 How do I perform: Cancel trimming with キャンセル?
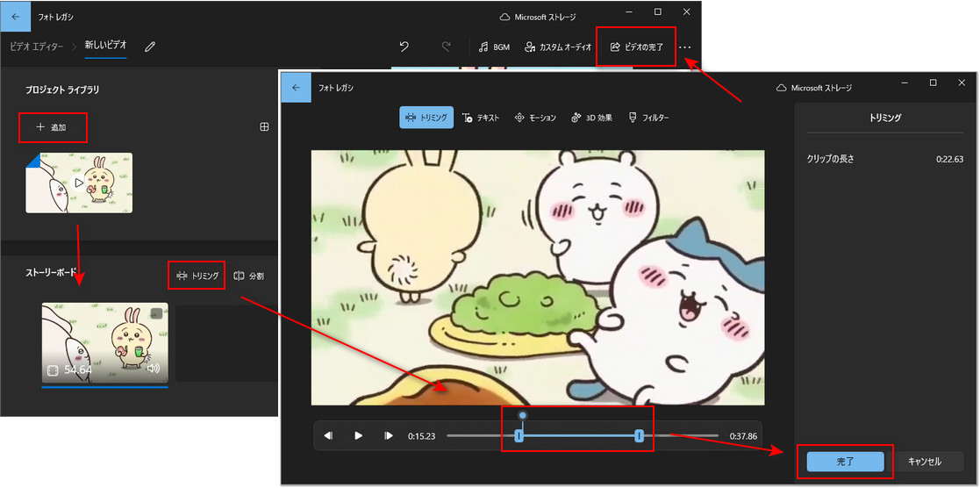925,462
